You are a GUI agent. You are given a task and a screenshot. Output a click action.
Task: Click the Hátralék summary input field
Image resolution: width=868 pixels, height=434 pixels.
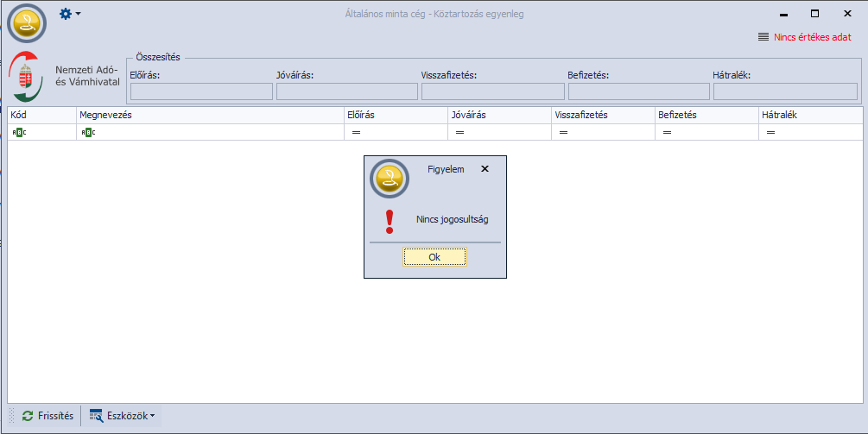point(784,91)
